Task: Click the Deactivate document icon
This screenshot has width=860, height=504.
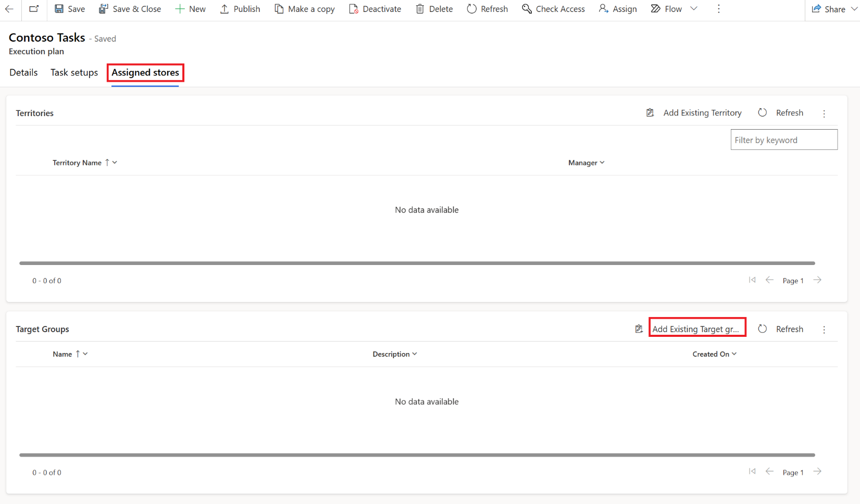Action: 354,9
